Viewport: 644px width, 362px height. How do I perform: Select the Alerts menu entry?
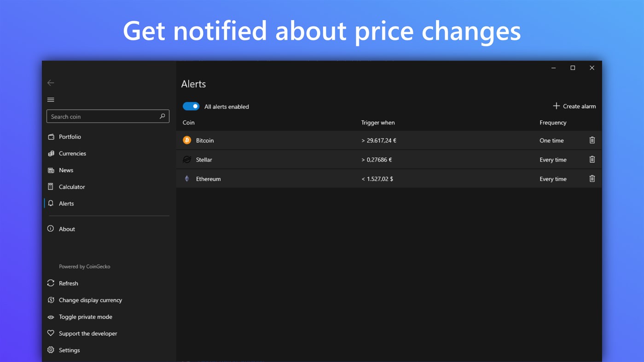[66, 203]
